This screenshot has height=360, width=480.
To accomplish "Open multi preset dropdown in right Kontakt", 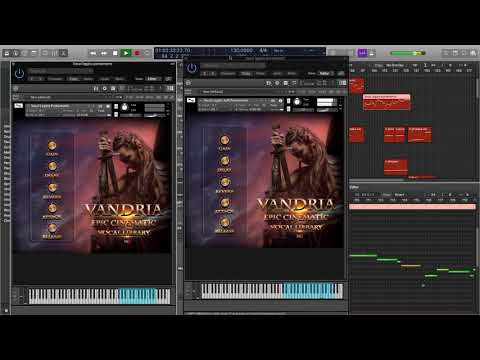I will (x=243, y=92).
